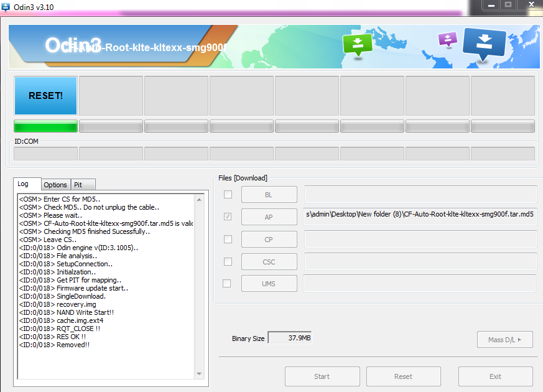The width and height of the screenshot is (543, 392).
Task: Click the first ID:COM port box
Action: (45, 154)
